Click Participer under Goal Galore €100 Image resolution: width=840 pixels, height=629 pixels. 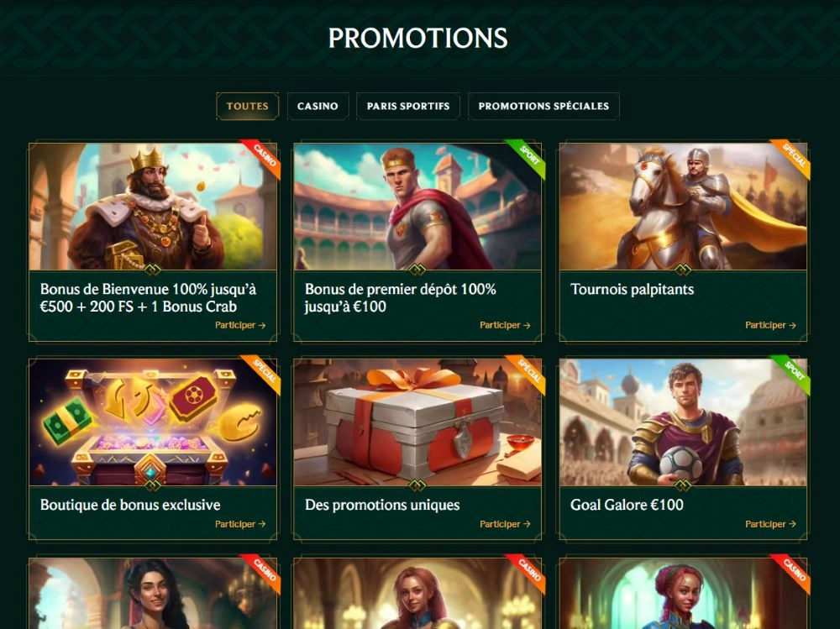point(770,524)
